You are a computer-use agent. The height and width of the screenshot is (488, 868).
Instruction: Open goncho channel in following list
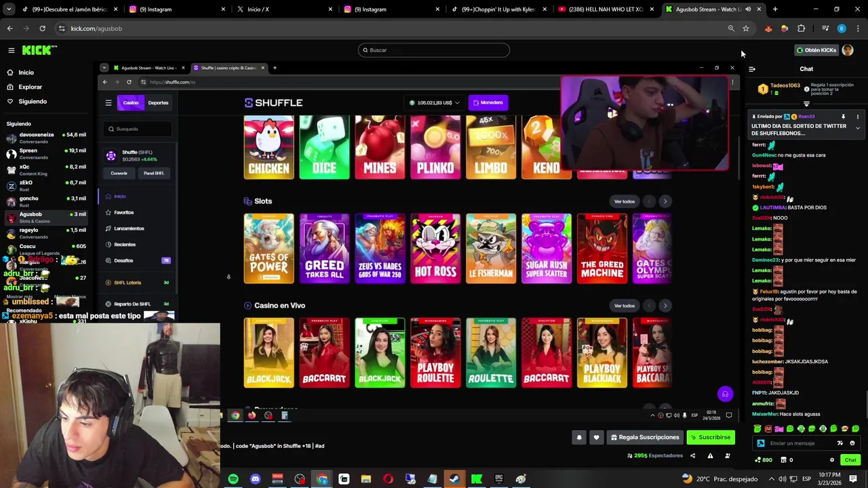(45, 201)
